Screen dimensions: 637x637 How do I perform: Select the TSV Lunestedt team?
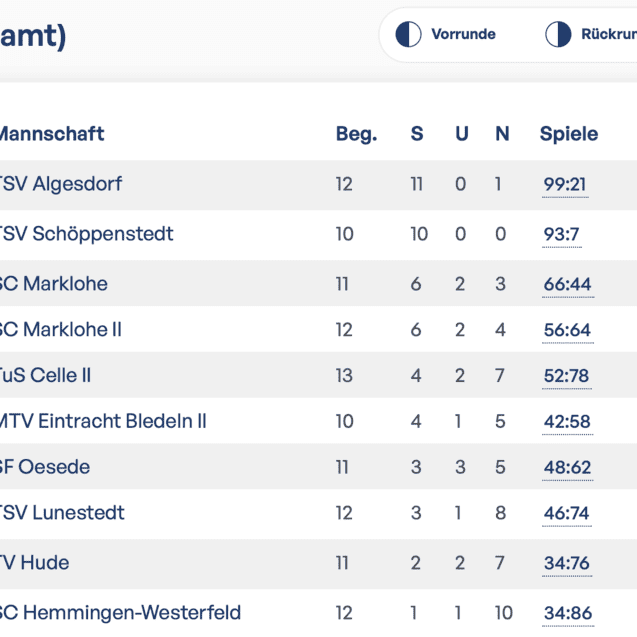click(x=62, y=513)
